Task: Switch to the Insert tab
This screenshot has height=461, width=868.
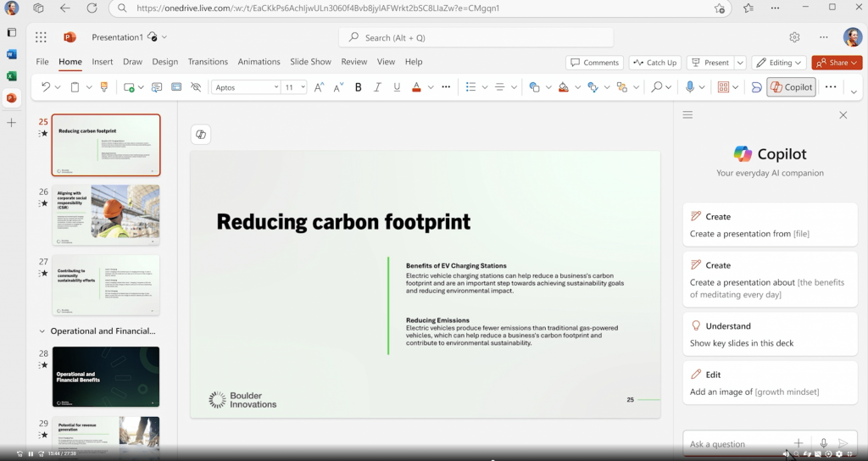Action: tap(103, 61)
